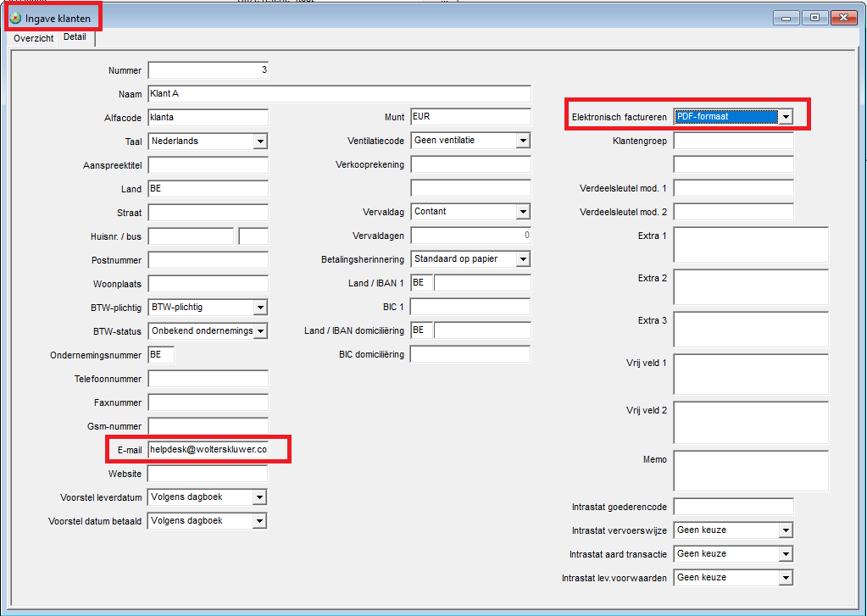Viewport: 867px width, 616px height.
Task: Expand Voorstel leverdatum dropdown
Action: [x=260, y=497]
